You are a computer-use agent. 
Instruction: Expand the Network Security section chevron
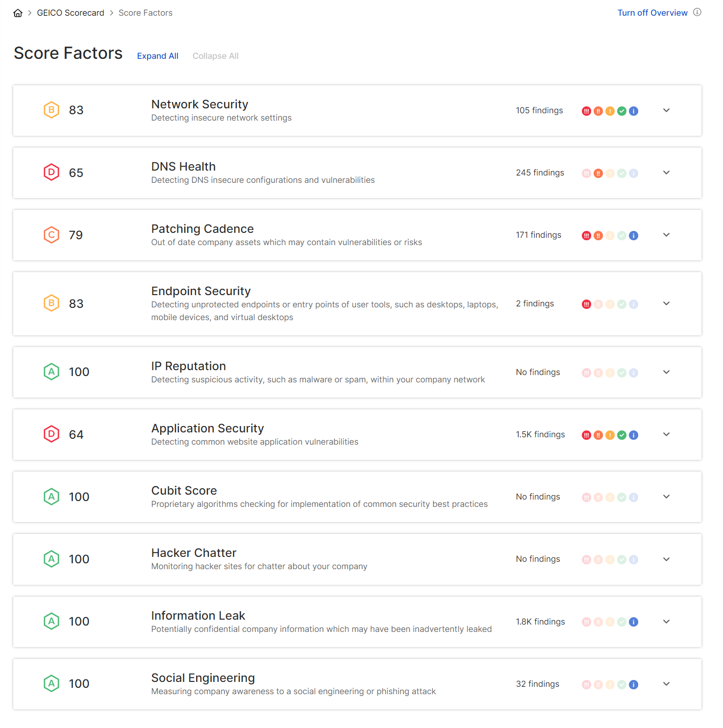coord(666,110)
